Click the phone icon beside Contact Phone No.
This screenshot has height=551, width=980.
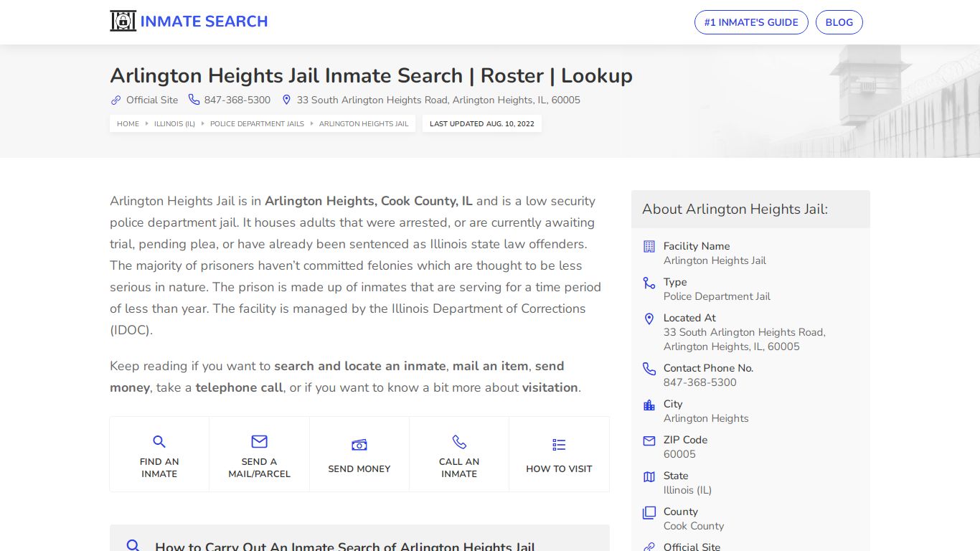tap(649, 369)
